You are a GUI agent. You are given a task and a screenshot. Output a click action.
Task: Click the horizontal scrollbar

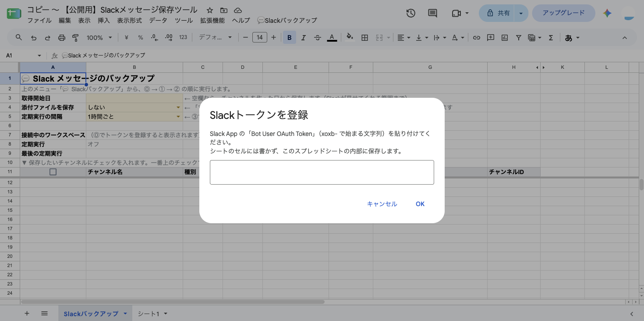173,302
